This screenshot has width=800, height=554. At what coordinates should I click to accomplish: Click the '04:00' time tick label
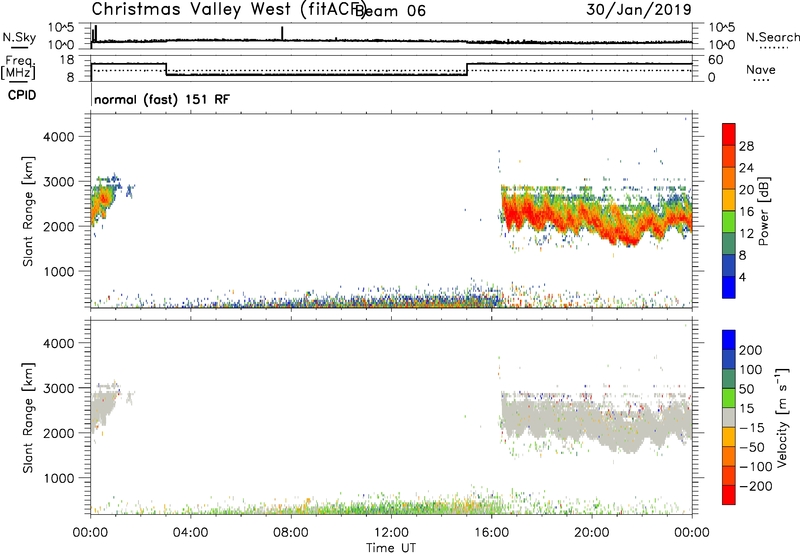pos(191,533)
